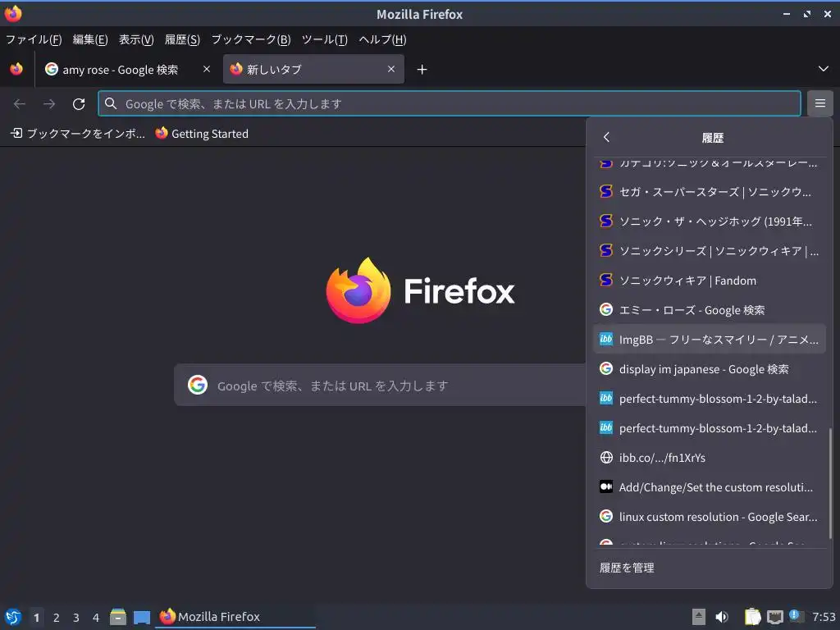This screenshot has width=840, height=630.
Task: Open history item ソニックウィキア | Fandom
Action: click(710, 281)
